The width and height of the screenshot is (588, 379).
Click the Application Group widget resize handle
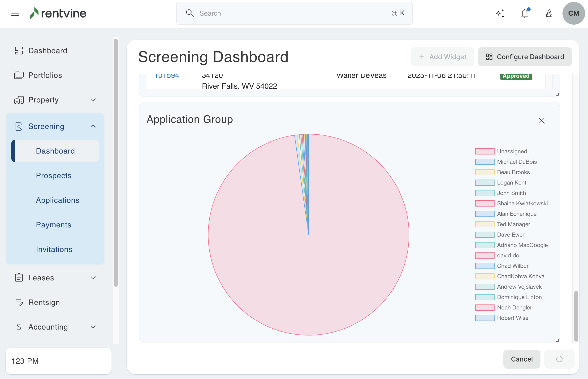coord(557,340)
